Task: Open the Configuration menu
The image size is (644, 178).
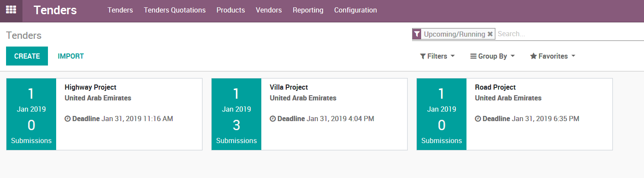Action: click(355, 10)
